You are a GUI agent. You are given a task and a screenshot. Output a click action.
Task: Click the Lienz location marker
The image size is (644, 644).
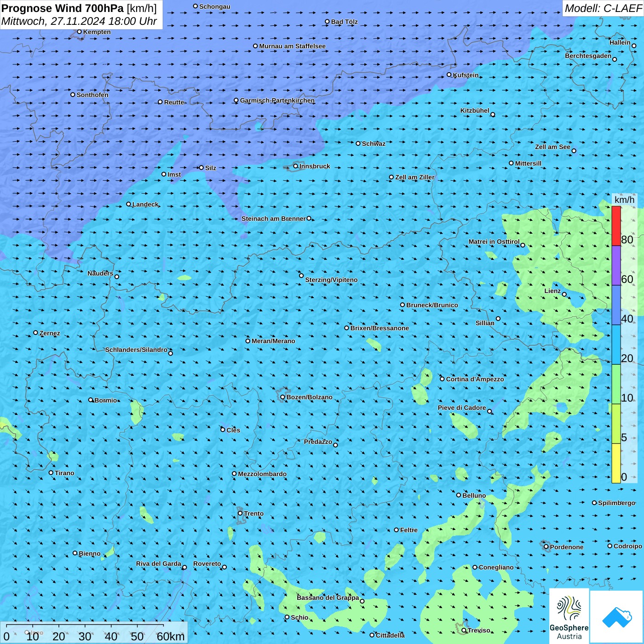tap(564, 294)
